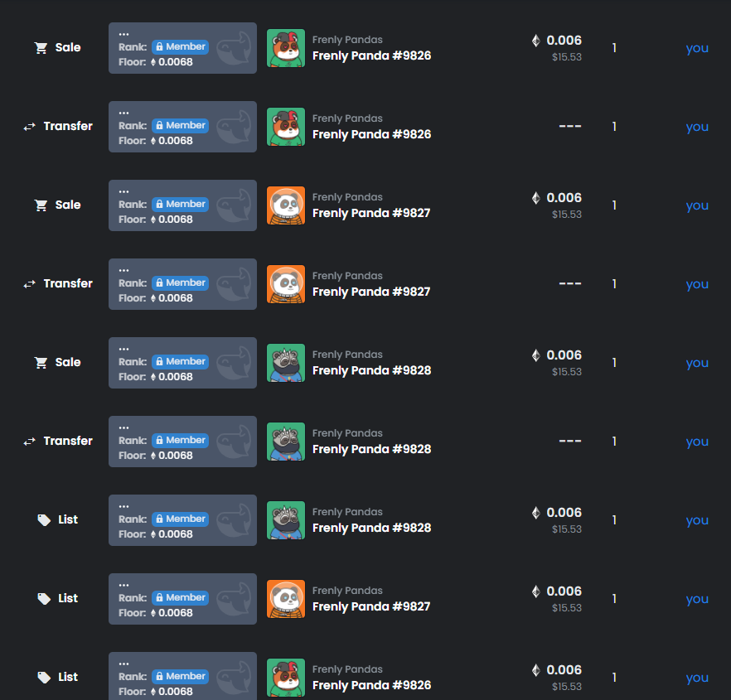Click the transfer arrows icon in Transfer row for Panda #9828
Viewport: 731px width, 700px height.
pyautogui.click(x=29, y=442)
